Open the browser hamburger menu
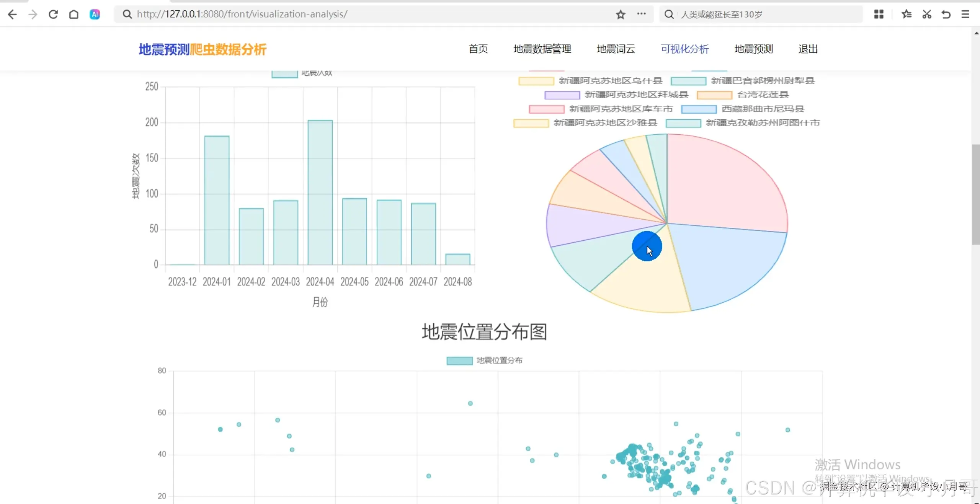Viewport: 980px width, 504px height. click(x=965, y=15)
